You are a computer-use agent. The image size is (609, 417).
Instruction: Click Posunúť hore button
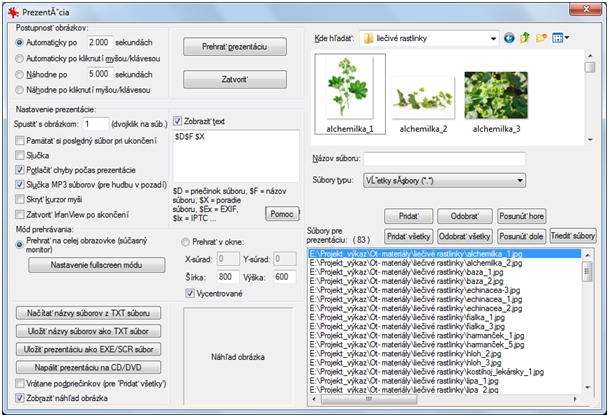[x=522, y=216]
